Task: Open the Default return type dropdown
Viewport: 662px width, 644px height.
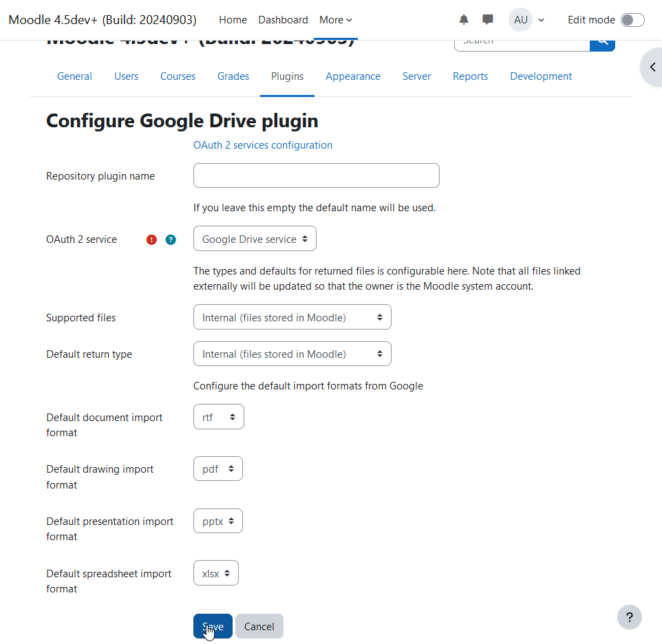Action: pos(292,354)
